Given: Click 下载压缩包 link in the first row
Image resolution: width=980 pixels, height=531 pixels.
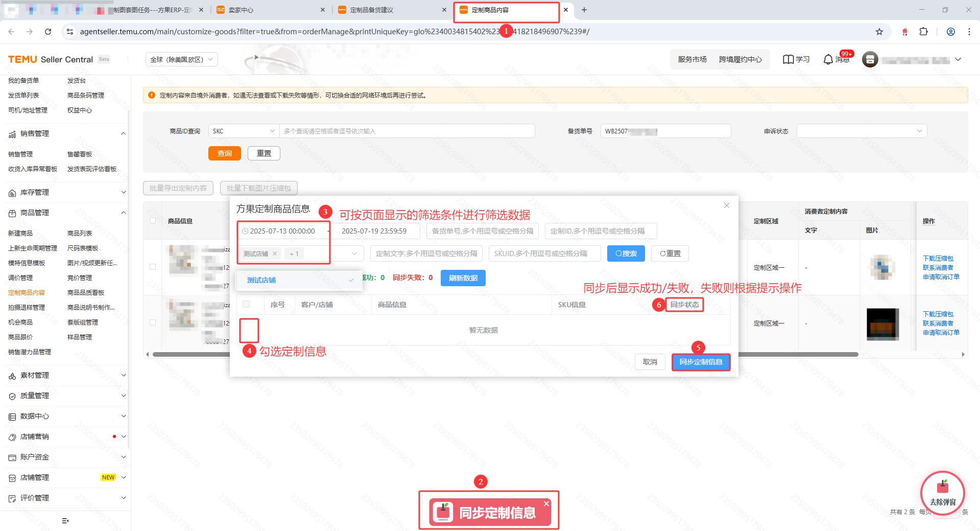Looking at the screenshot, I should (x=938, y=258).
